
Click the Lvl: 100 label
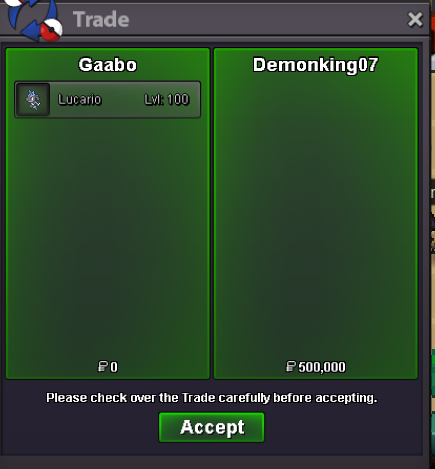(x=167, y=99)
